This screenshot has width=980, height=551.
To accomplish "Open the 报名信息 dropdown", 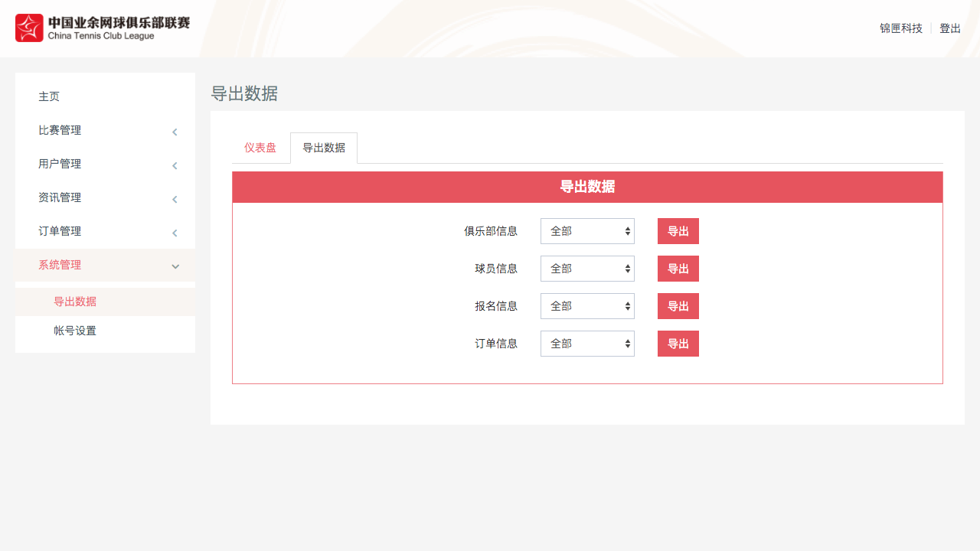I will tap(587, 306).
